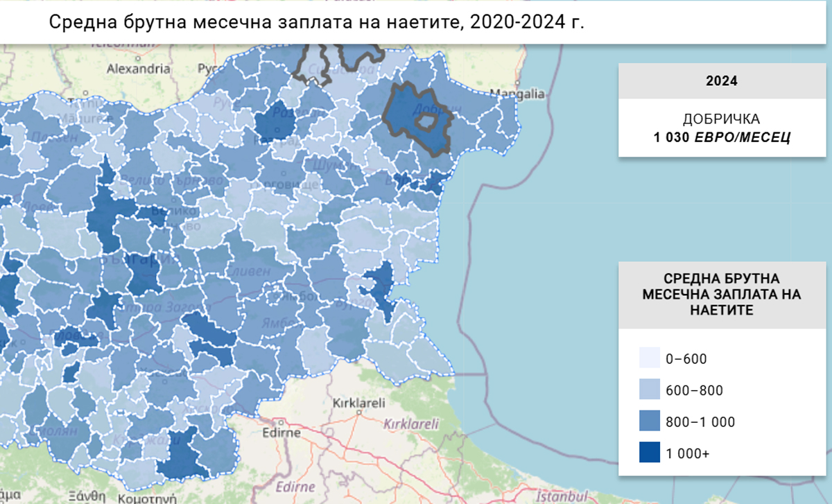Click the 600–800 legend color swatch
The width and height of the screenshot is (832, 504).
[650, 390]
